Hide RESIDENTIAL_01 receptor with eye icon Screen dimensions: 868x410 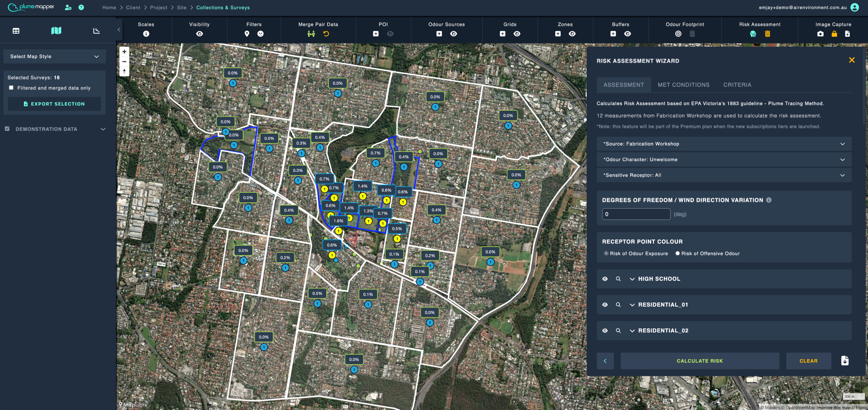point(605,305)
